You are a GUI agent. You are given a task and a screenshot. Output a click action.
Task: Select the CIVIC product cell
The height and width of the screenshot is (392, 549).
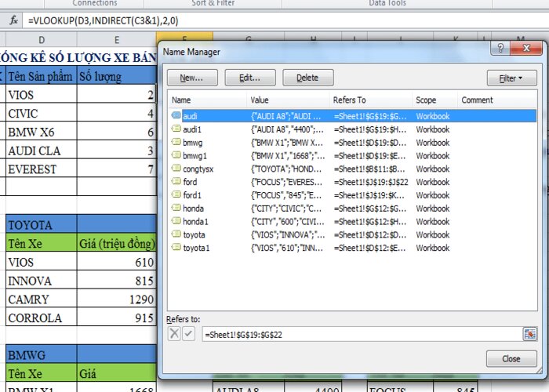pyautogui.click(x=42, y=113)
